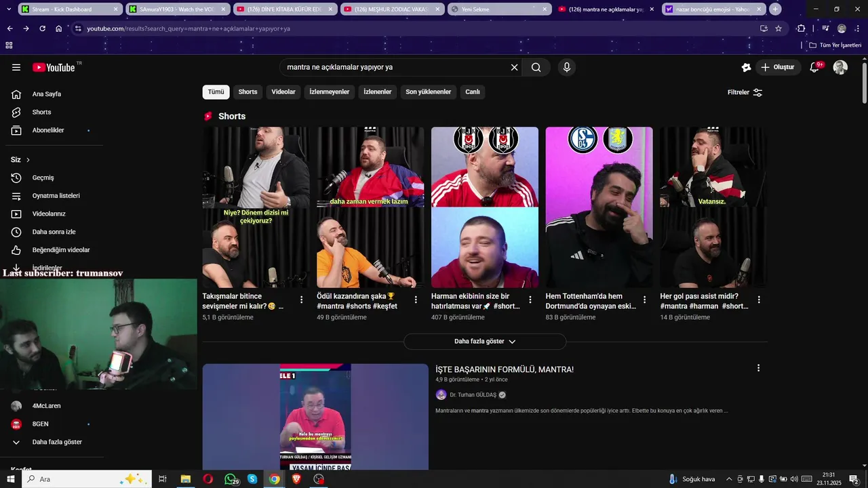Open the 'Hem Tottenham'da' Short thumbnail
Image resolution: width=868 pixels, height=488 pixels.
(x=599, y=207)
